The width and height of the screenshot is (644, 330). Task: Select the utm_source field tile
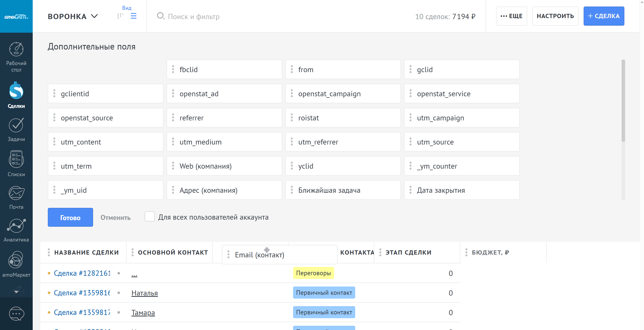click(x=462, y=142)
